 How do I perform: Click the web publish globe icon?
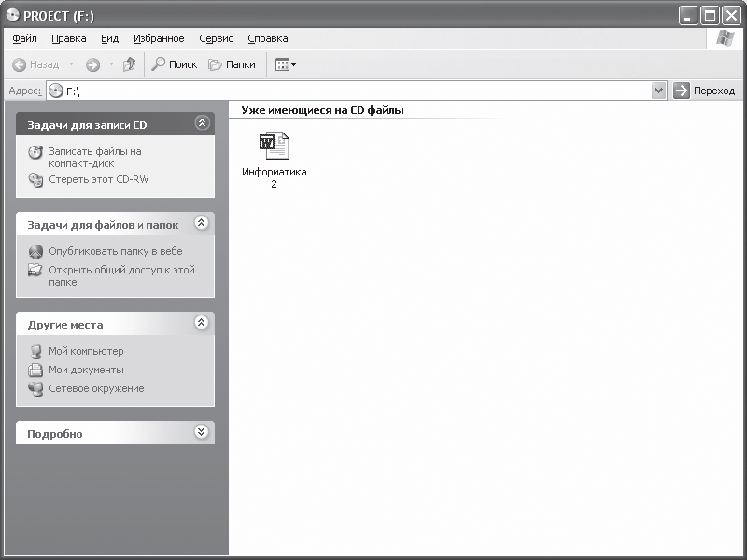[x=35, y=251]
